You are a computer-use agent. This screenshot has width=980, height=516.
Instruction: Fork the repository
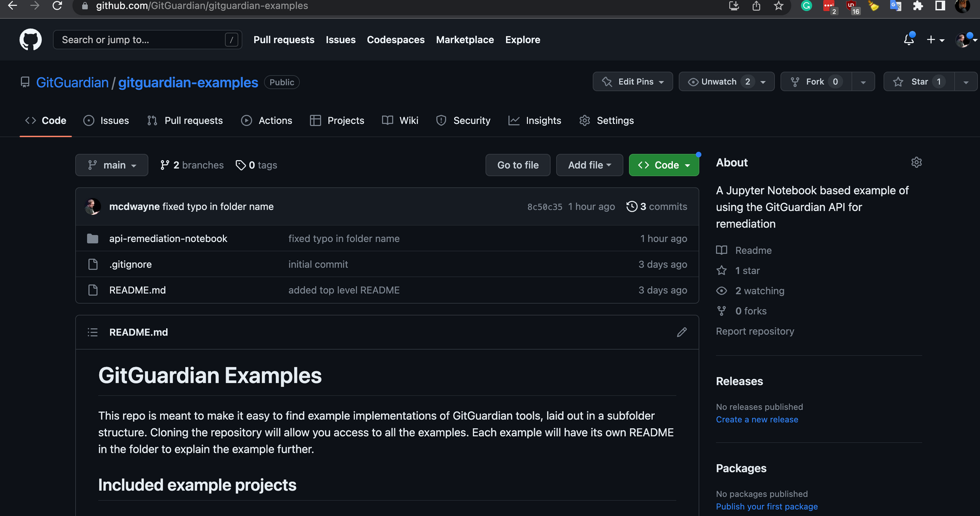tap(816, 82)
